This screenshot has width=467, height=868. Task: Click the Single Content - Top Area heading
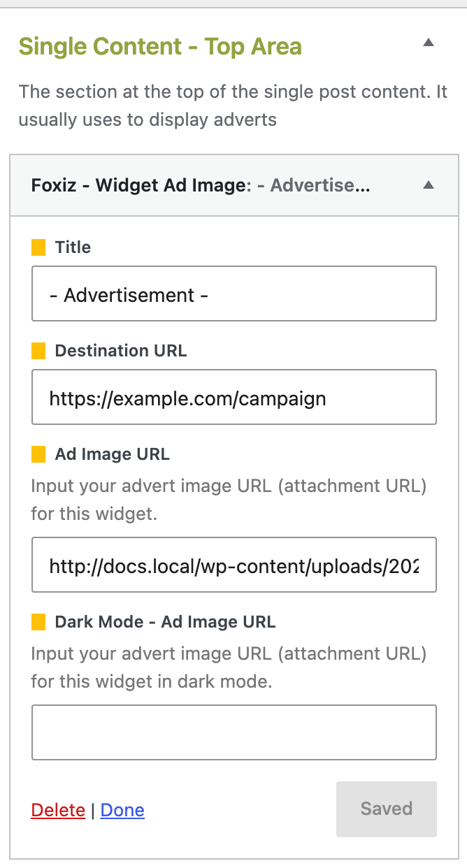tap(160, 47)
